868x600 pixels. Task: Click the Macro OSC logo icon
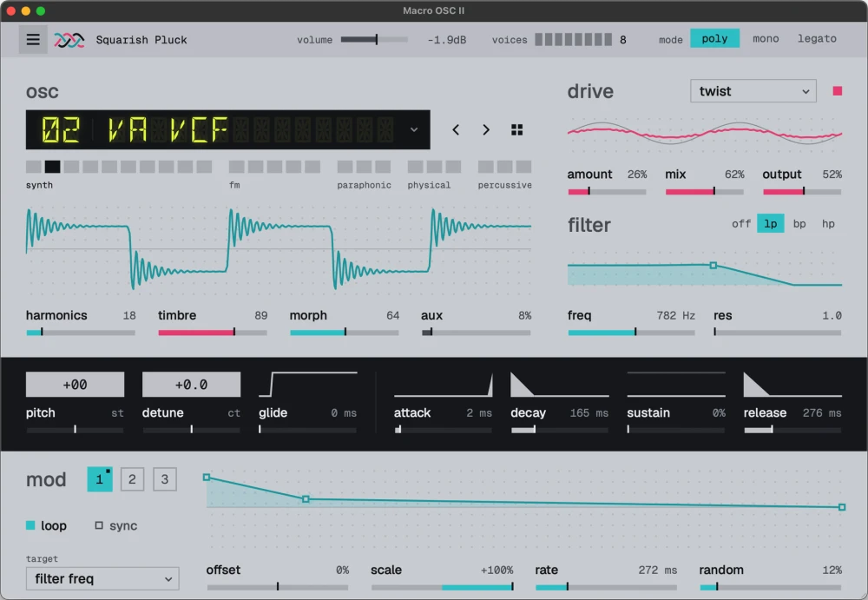(69, 40)
